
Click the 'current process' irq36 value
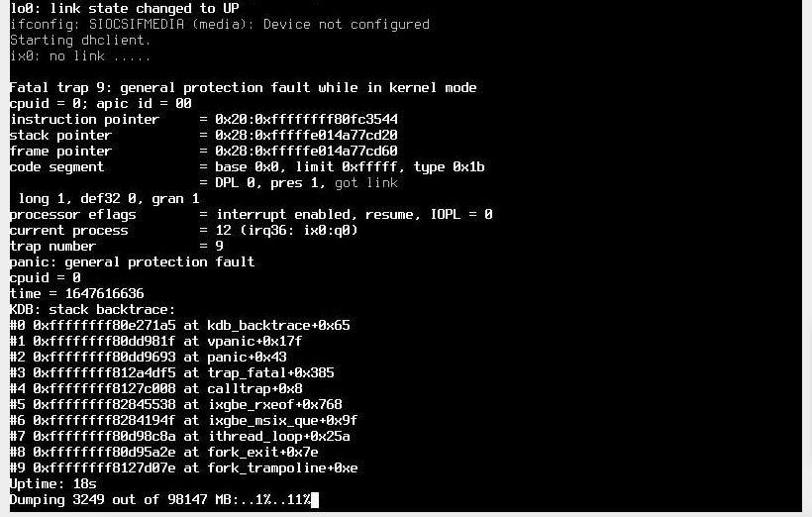click(286, 230)
